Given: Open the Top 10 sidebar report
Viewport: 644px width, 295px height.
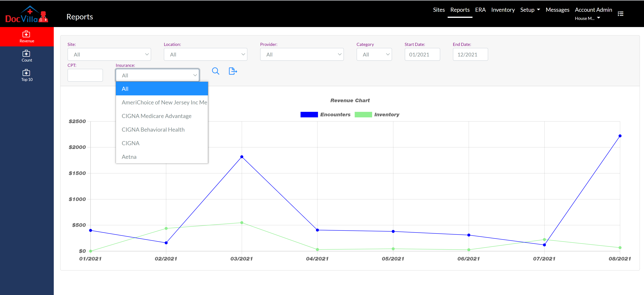Looking at the screenshot, I should click(x=27, y=75).
